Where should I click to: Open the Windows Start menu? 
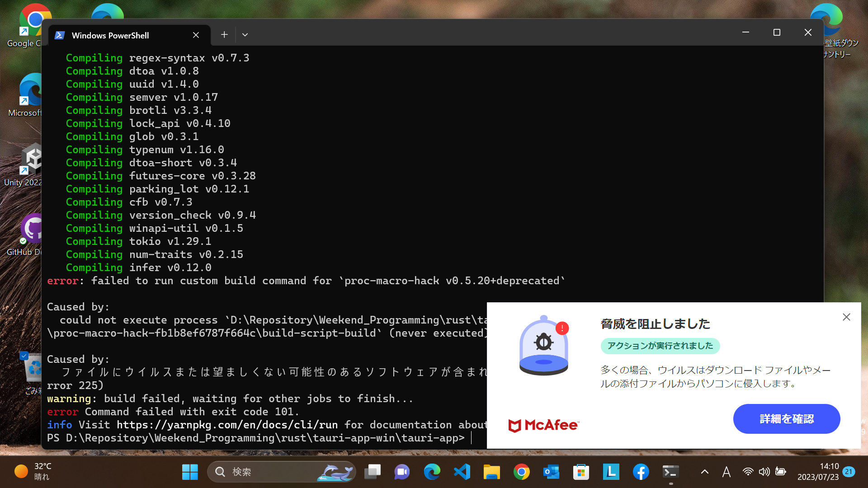(190, 472)
